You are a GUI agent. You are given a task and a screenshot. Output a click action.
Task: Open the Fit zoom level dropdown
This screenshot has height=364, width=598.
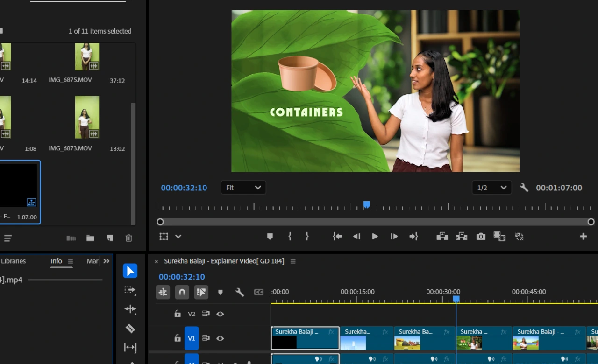tap(243, 188)
